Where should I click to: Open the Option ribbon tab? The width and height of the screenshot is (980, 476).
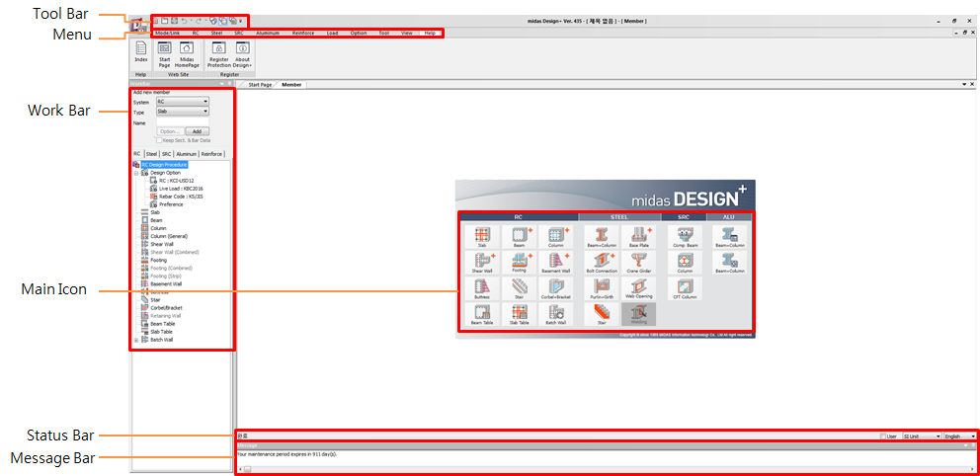359,33
